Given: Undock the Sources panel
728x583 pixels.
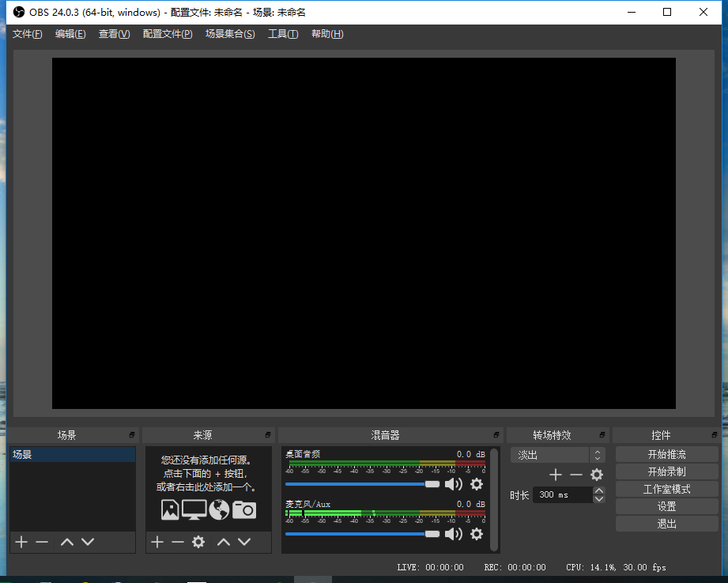Looking at the screenshot, I should click(x=268, y=435).
